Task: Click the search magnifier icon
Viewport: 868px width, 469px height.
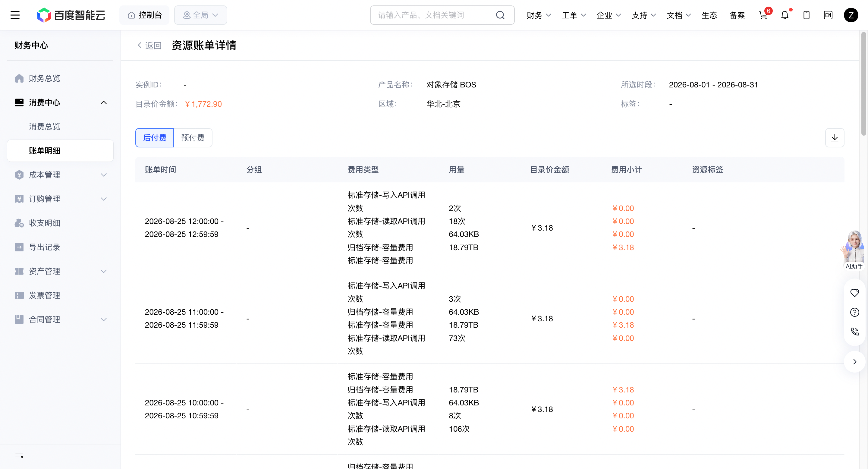Action: coord(500,15)
